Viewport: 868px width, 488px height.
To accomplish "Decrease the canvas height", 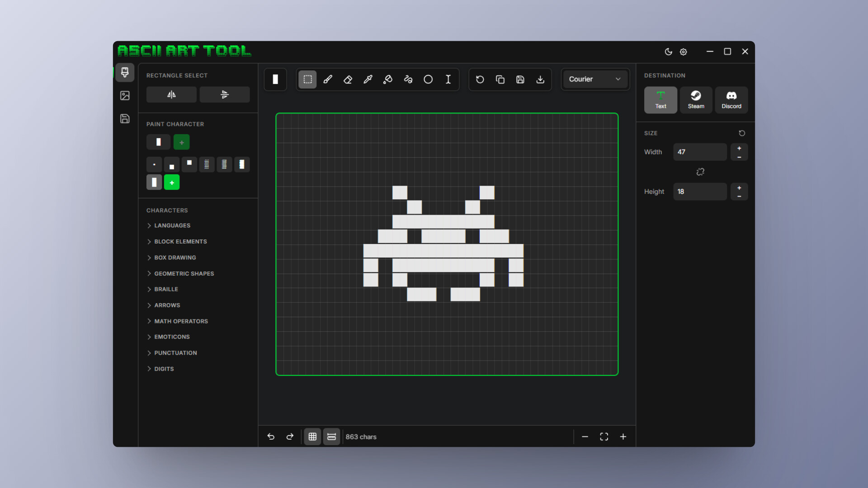I will pos(739,196).
